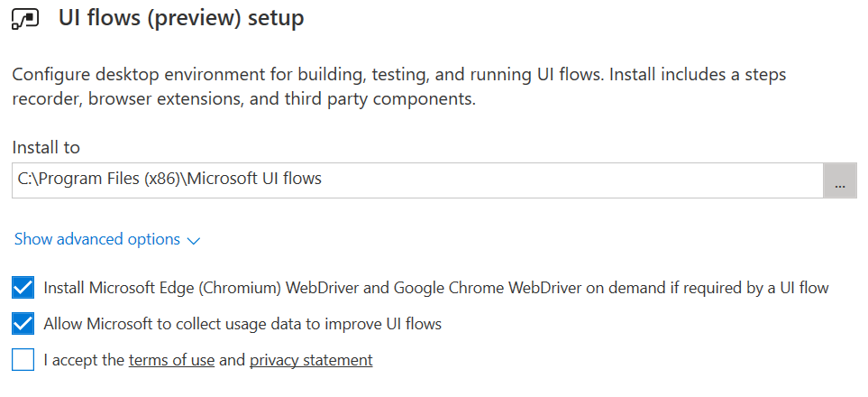
Task: Click the Install Microsoft Edge WebDriver label text
Action: tap(435, 288)
